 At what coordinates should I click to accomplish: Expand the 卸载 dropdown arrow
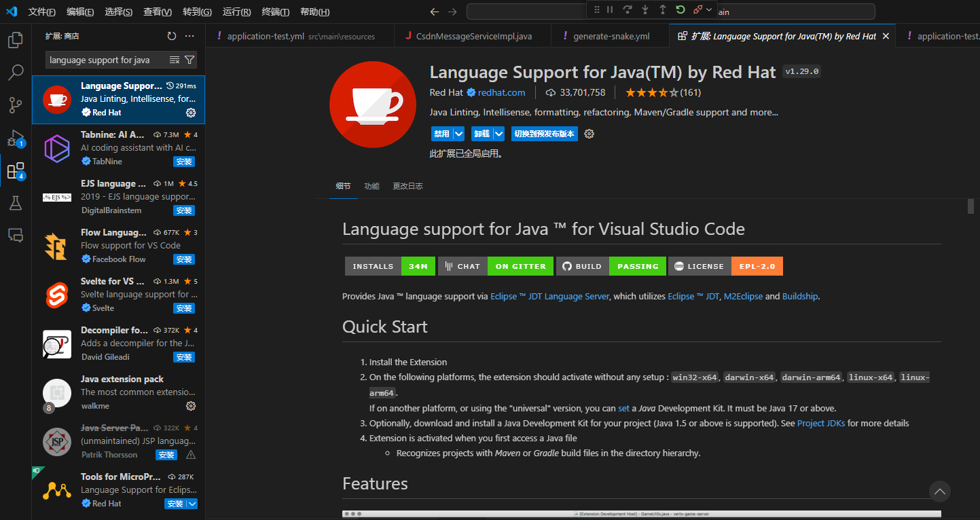point(499,134)
